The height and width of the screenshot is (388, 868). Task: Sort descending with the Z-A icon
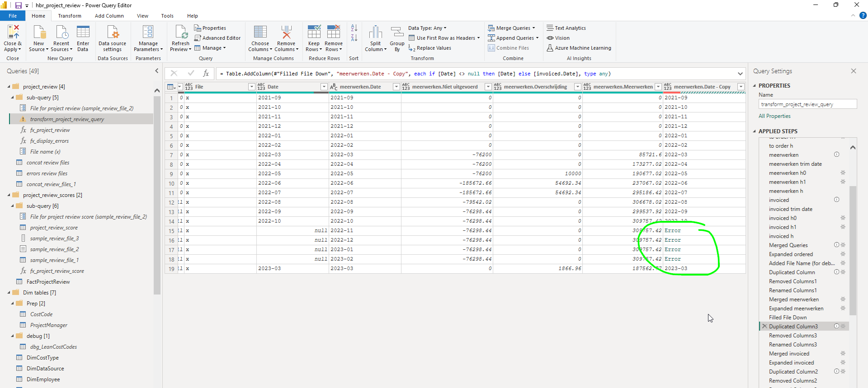pos(354,37)
